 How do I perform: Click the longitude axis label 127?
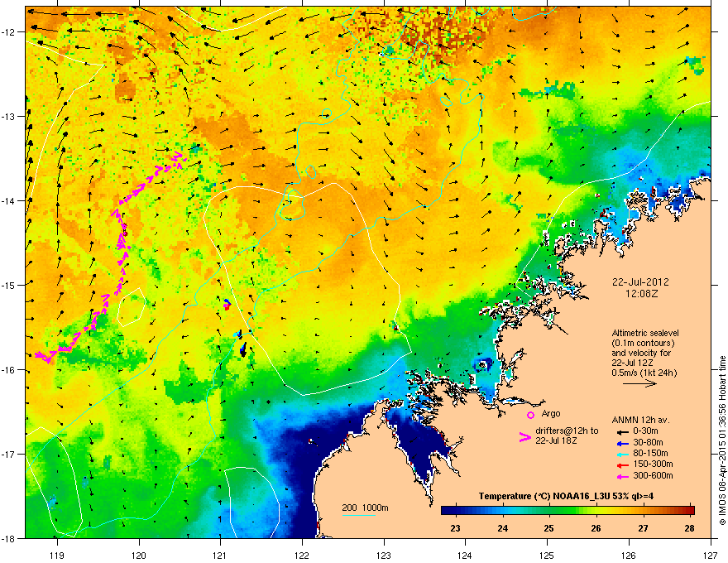[x=711, y=555]
